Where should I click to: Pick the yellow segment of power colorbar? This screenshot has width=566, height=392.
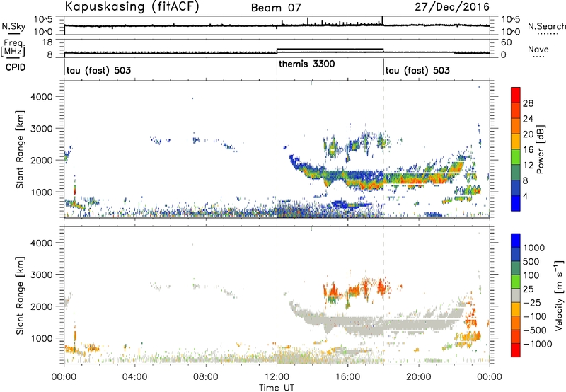[x=516, y=142]
